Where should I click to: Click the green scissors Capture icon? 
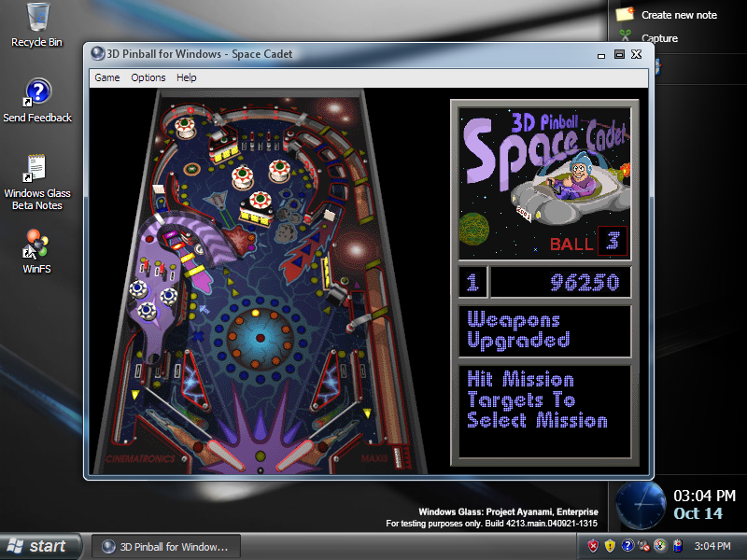point(625,37)
